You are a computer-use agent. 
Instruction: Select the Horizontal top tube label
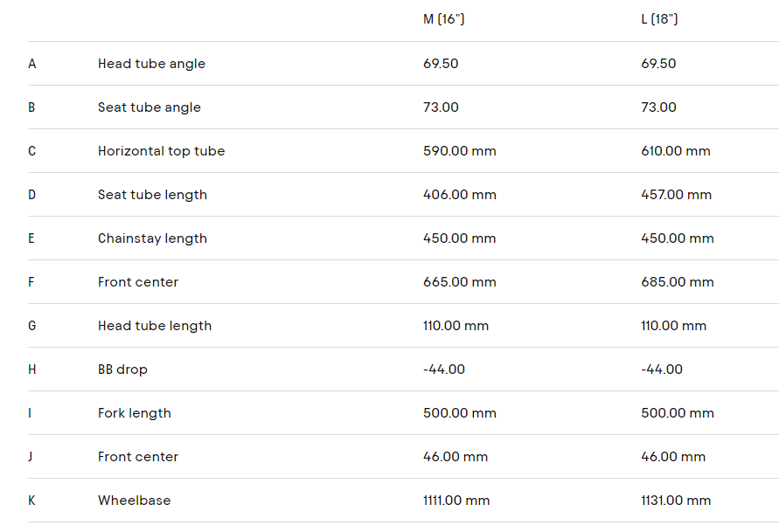(x=161, y=151)
